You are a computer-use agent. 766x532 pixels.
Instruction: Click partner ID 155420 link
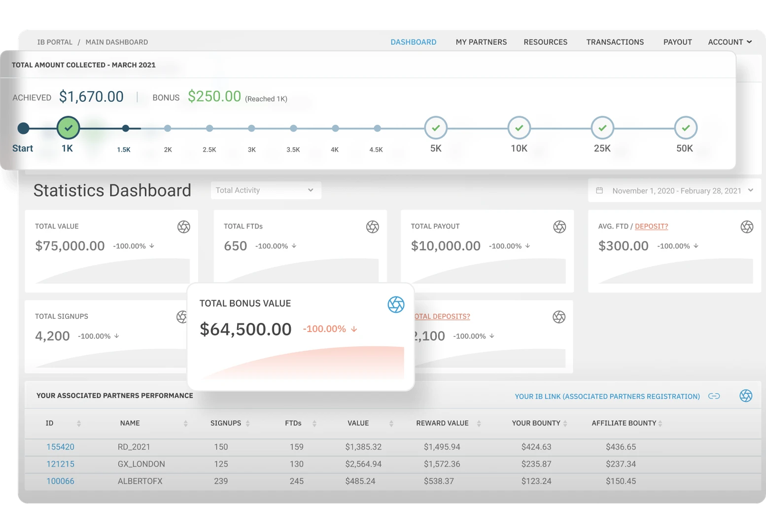(x=60, y=447)
